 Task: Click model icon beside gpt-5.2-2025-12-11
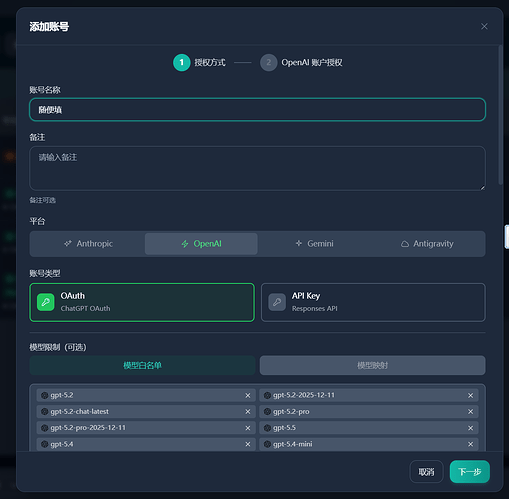(x=267, y=395)
